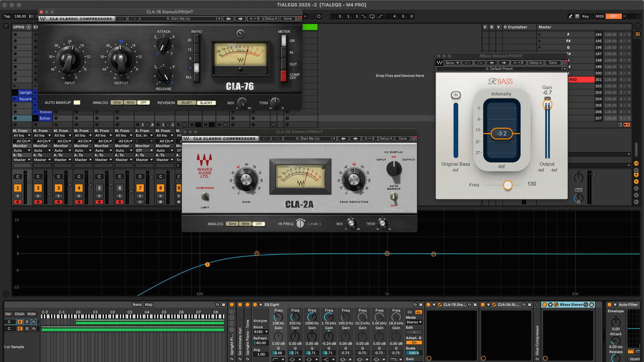Click Map button in rack header
The height and width of the screenshot is (362, 644).
tap(149, 305)
